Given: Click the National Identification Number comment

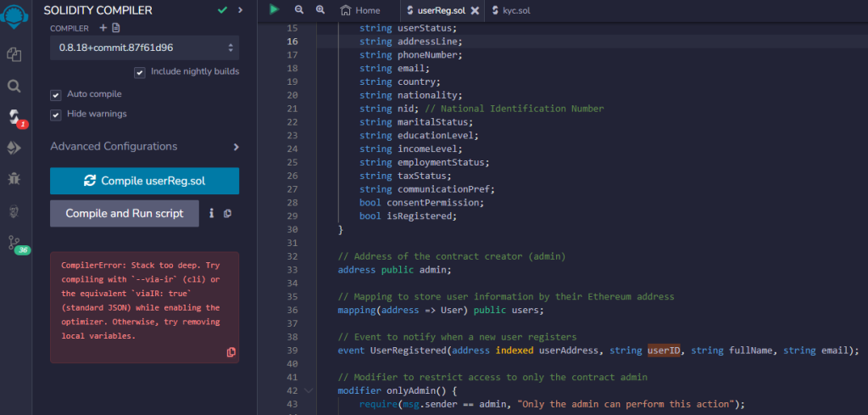Looking at the screenshot, I should (x=514, y=109).
